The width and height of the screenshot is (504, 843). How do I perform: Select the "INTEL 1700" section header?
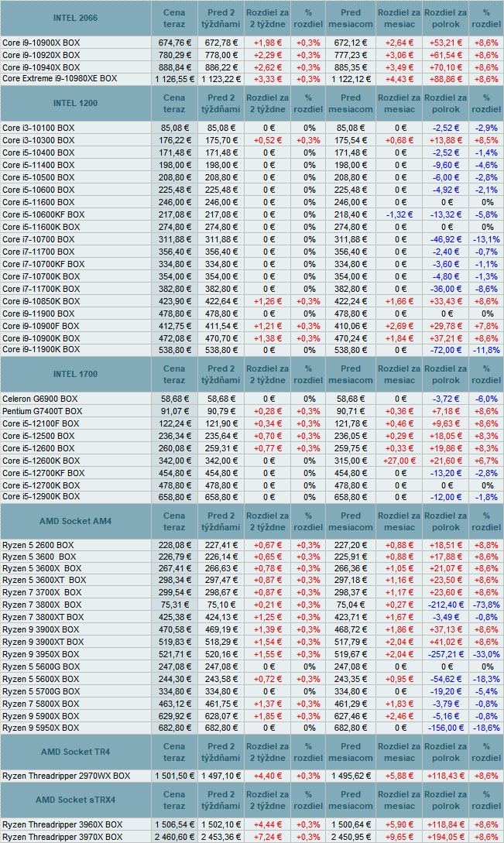point(75,374)
